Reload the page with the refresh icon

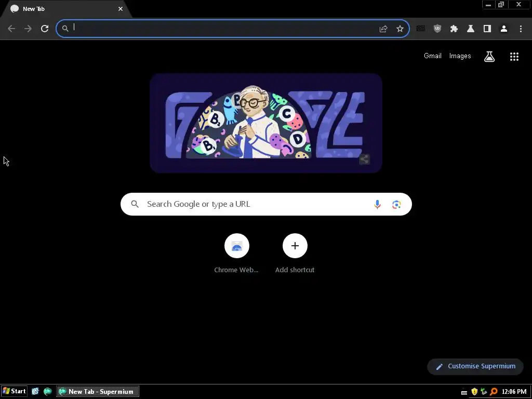coord(45,29)
